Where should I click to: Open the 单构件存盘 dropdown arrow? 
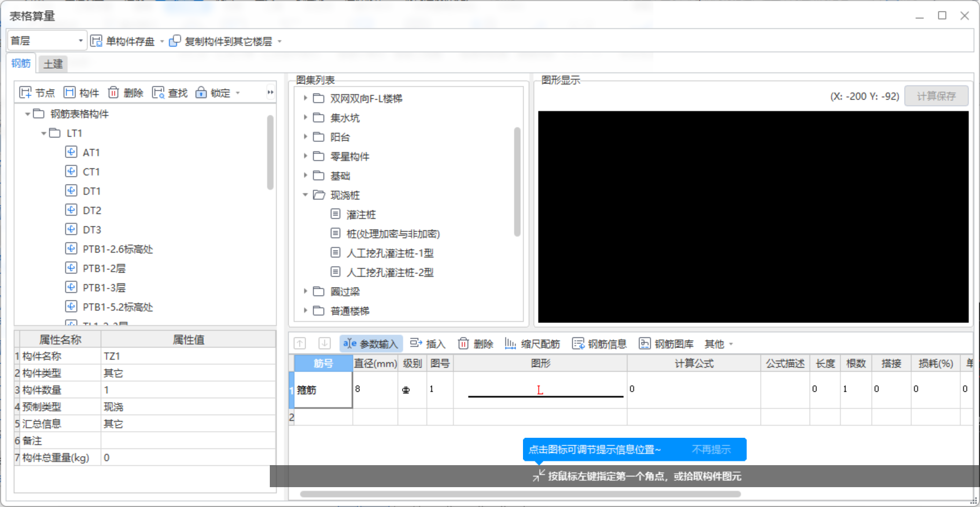pos(162,41)
